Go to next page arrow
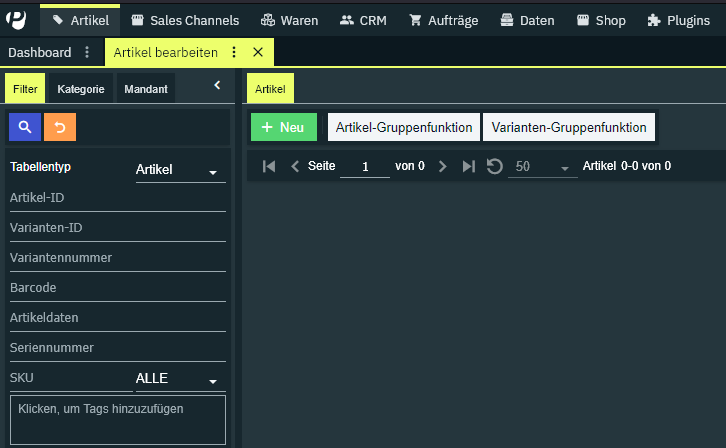This screenshot has width=726, height=448. click(442, 166)
